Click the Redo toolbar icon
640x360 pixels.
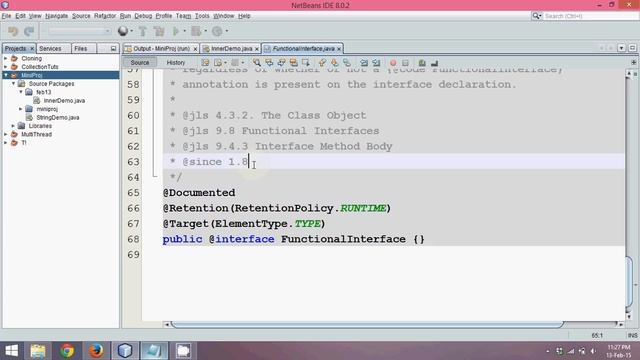point(29,31)
